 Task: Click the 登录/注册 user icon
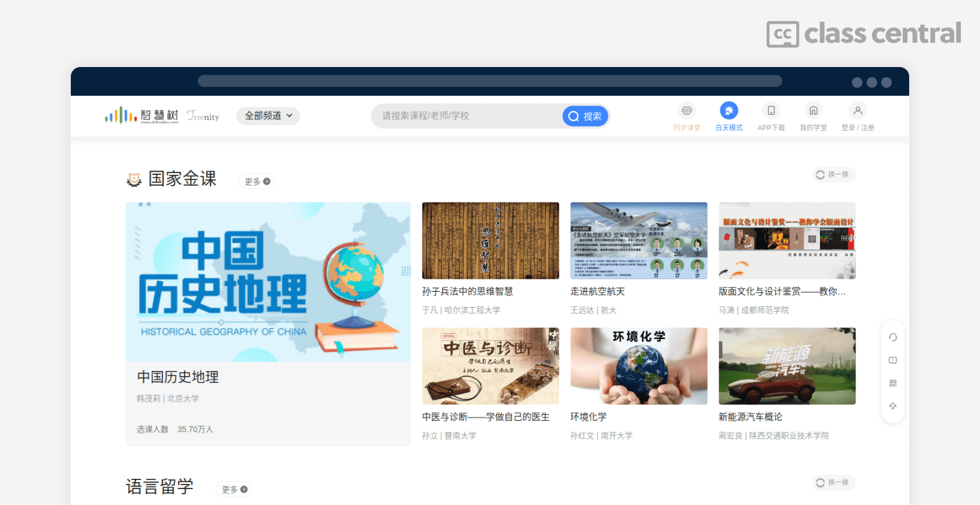(x=857, y=110)
